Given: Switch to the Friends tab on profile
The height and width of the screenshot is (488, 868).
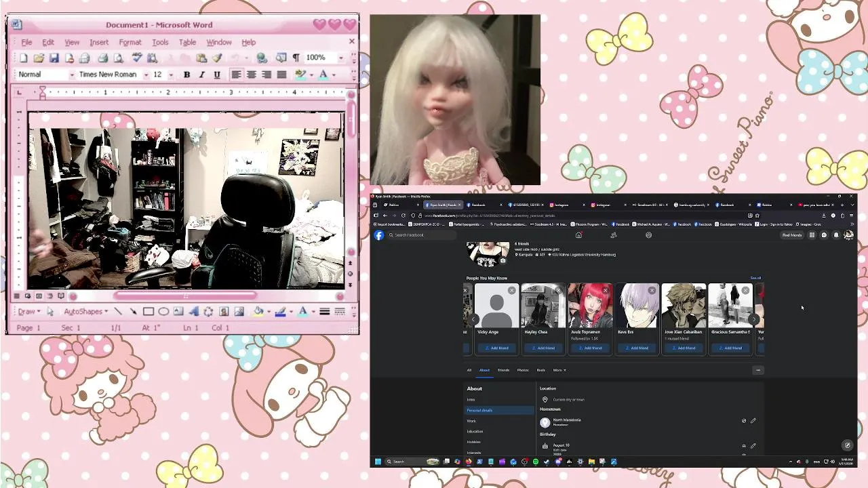Looking at the screenshot, I should 503,370.
